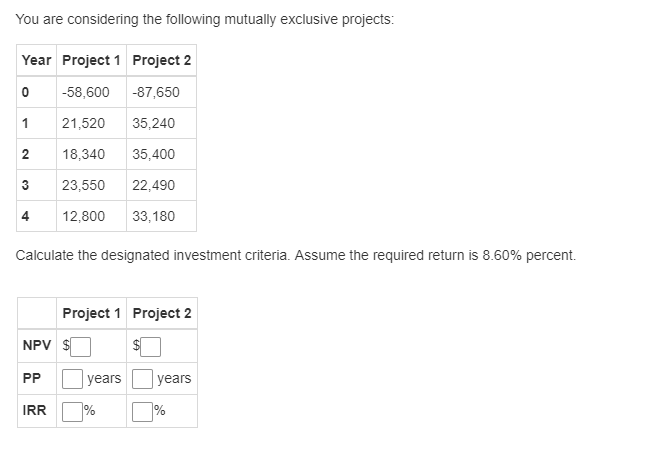Click the Project 1 NPV input box
648x468 pixels.
click(x=81, y=346)
